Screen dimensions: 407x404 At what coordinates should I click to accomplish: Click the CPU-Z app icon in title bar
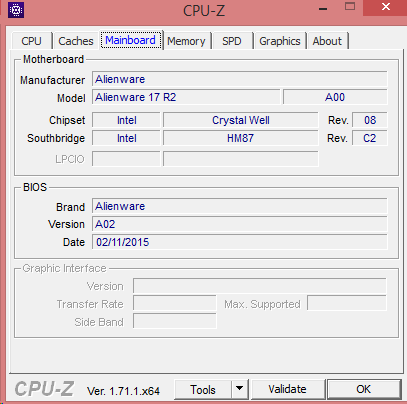[16, 10]
